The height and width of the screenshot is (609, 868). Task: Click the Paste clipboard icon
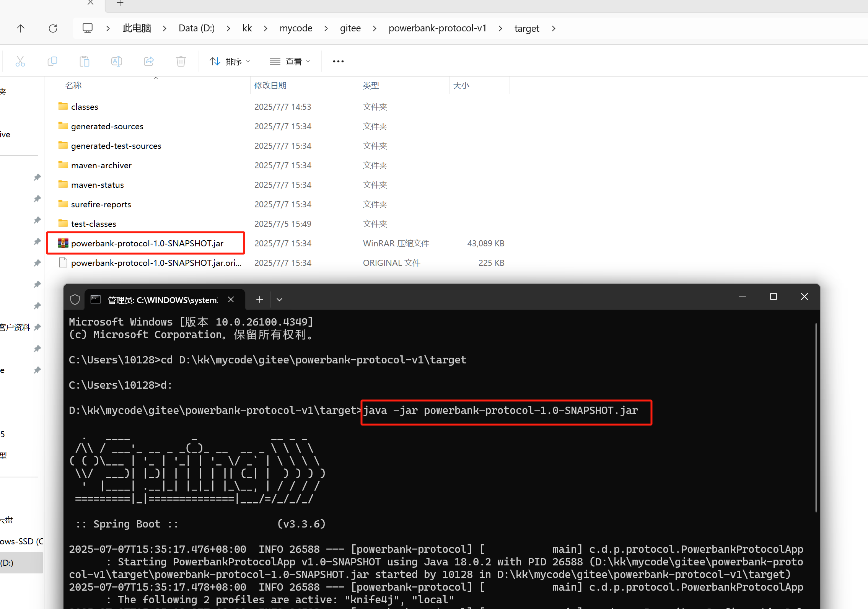tap(85, 61)
